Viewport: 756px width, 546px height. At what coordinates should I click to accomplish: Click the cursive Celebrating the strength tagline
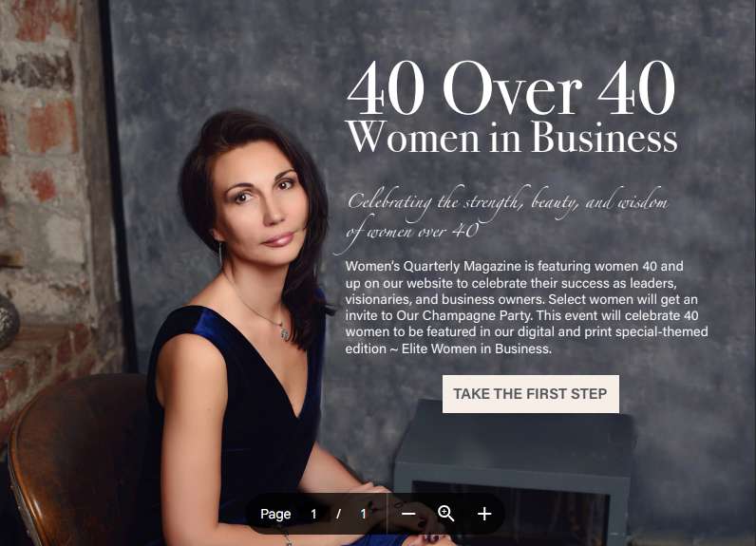(506, 216)
